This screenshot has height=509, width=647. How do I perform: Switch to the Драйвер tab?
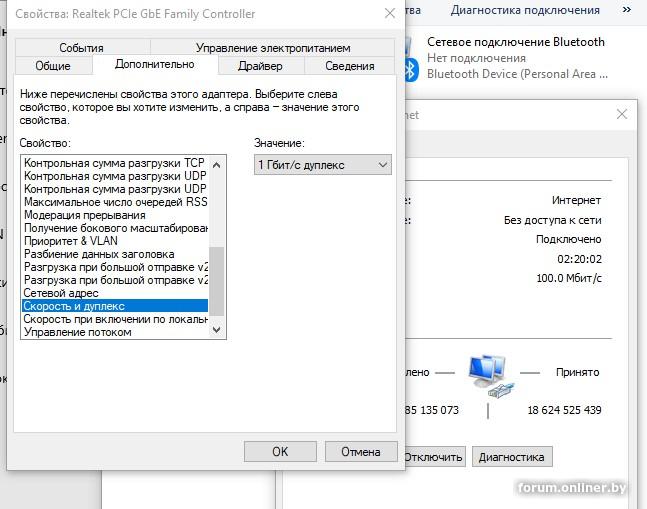pyautogui.click(x=260, y=66)
